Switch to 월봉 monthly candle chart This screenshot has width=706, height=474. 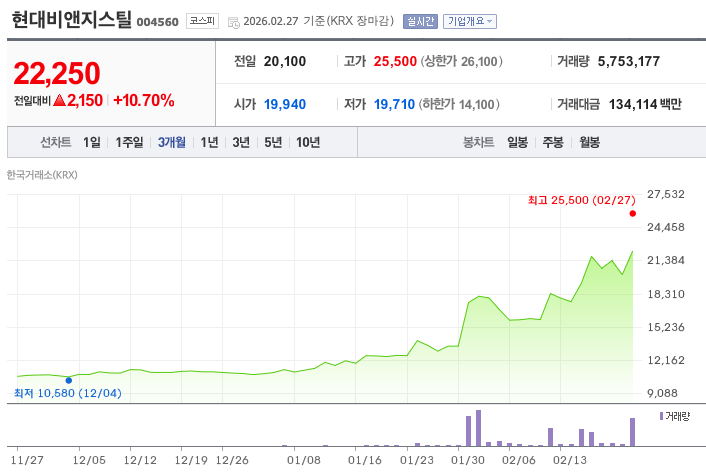pos(589,142)
